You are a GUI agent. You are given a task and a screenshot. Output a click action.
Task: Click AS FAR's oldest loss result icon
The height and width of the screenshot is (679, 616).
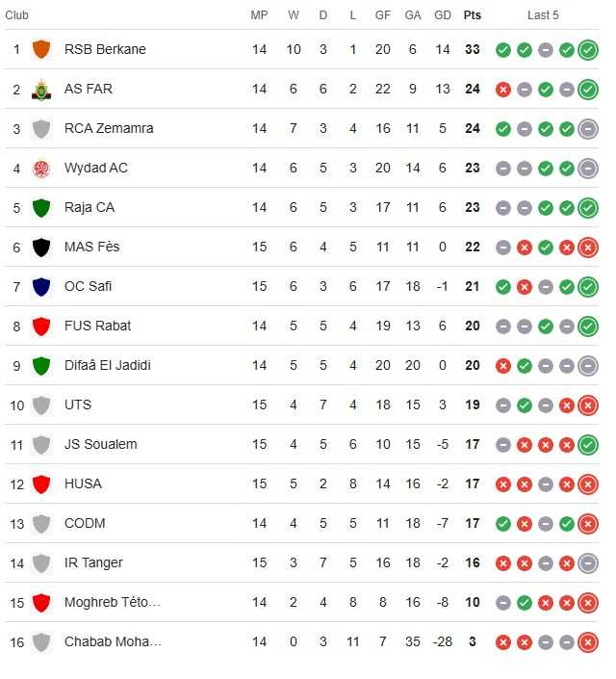[503, 90]
